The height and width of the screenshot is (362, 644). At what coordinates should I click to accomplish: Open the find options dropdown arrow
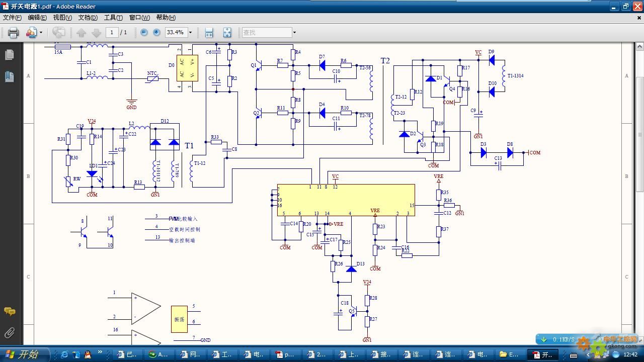pyautogui.click(x=294, y=32)
